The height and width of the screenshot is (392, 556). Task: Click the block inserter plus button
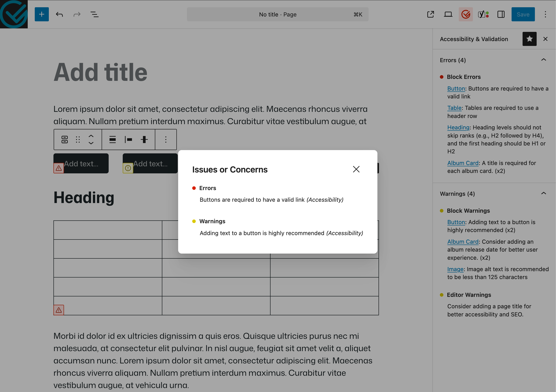tap(42, 14)
